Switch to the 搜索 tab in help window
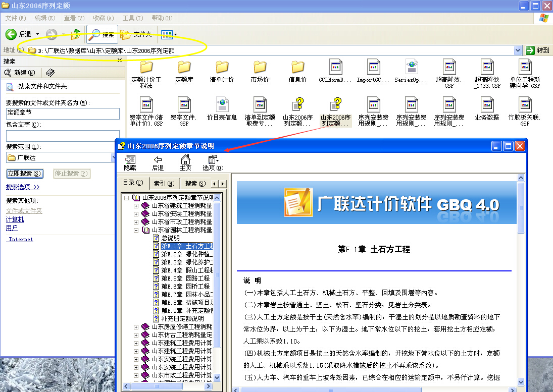Screen dimensions: 553x392 click(x=195, y=184)
